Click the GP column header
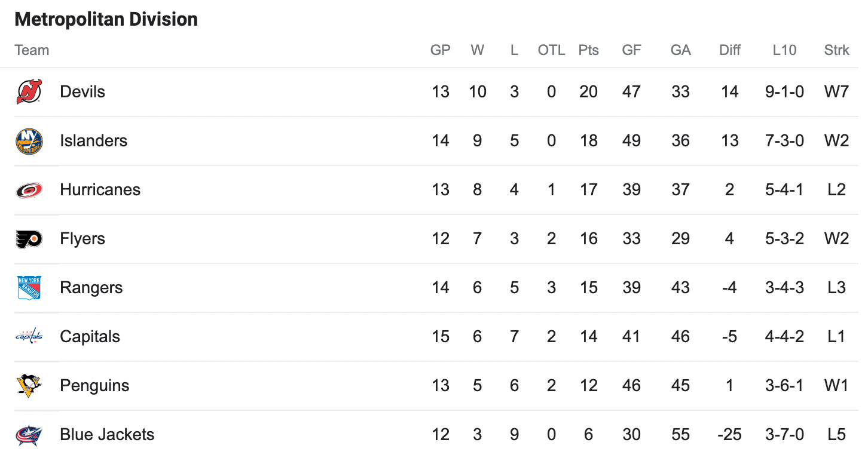The width and height of the screenshot is (868, 461). (x=441, y=50)
